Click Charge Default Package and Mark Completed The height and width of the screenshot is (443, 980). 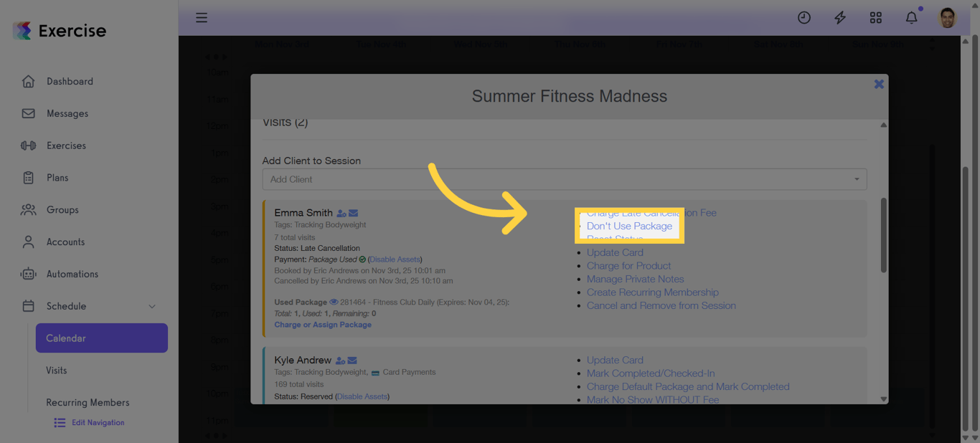(x=688, y=386)
